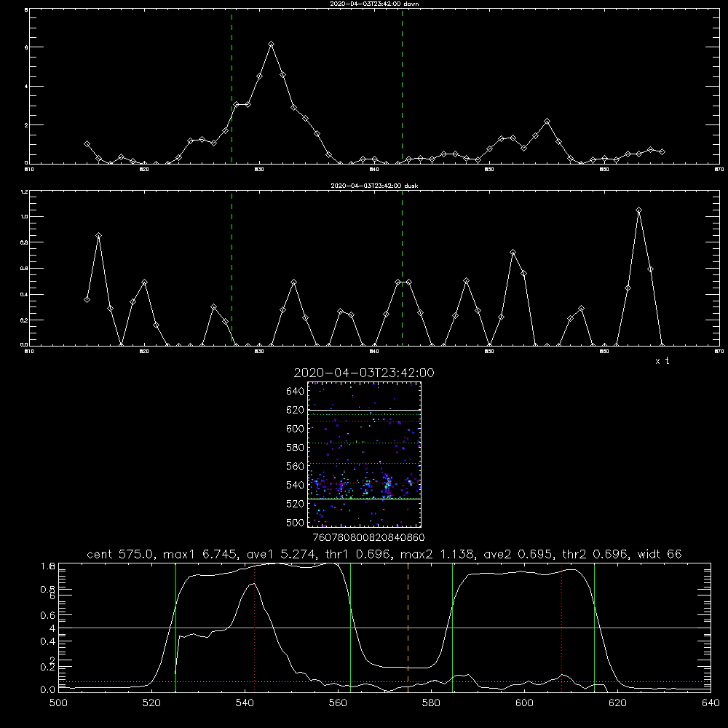Click the orange dashed center line in bottom plot

click(x=408, y=628)
